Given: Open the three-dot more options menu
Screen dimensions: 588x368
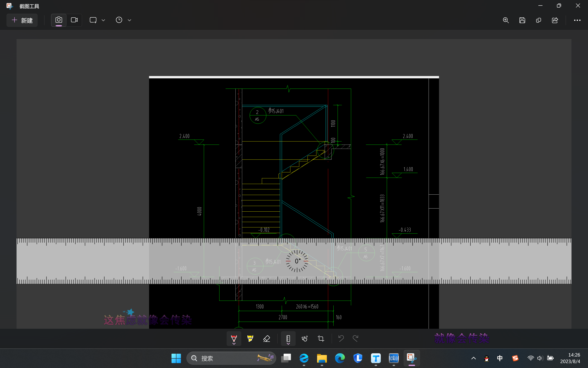Looking at the screenshot, I should coord(577,20).
